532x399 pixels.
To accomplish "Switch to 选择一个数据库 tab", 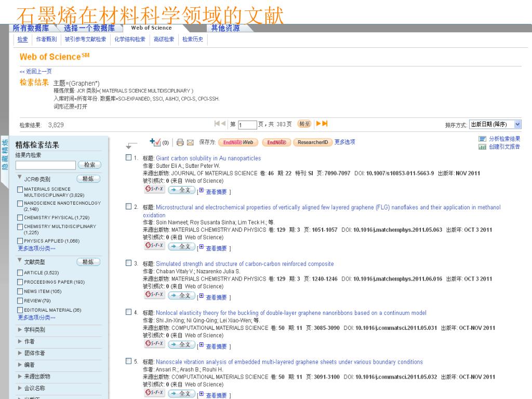I will (x=89, y=28).
